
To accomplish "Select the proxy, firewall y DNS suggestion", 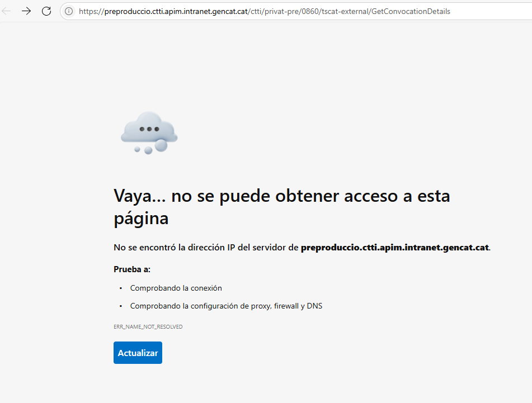I will (226, 306).
